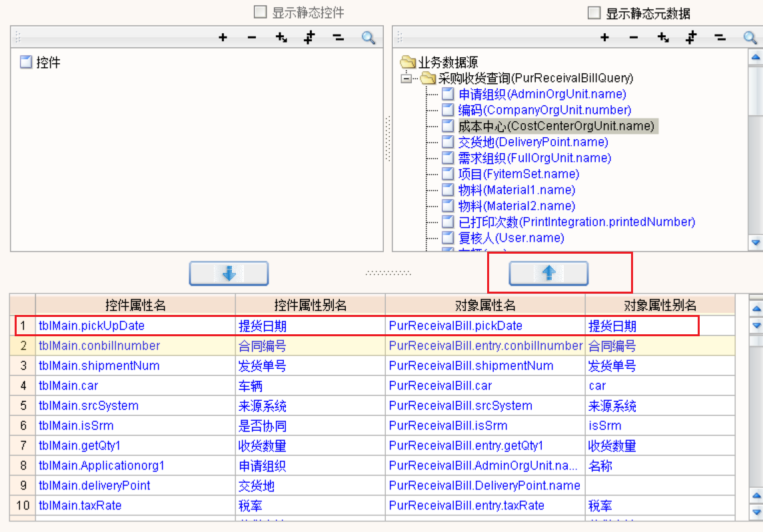This screenshot has width=763, height=532.
Task: Select 成本中心(CostCenterOrgUnit.name) tree item
Action: click(556, 126)
